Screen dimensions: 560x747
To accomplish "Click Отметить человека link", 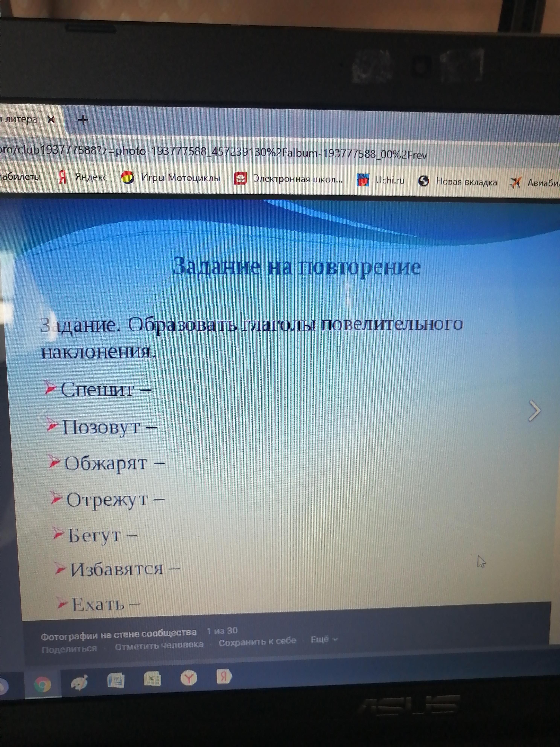I will [159, 646].
